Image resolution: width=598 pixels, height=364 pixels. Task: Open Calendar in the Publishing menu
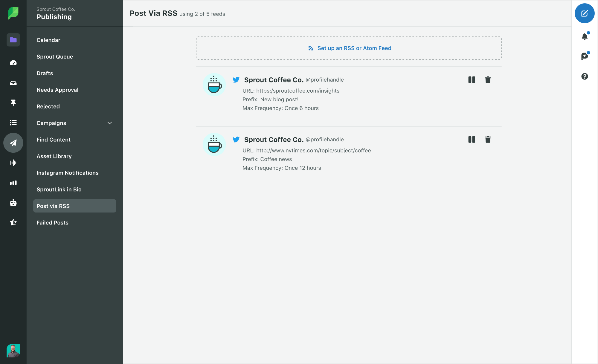tap(48, 40)
